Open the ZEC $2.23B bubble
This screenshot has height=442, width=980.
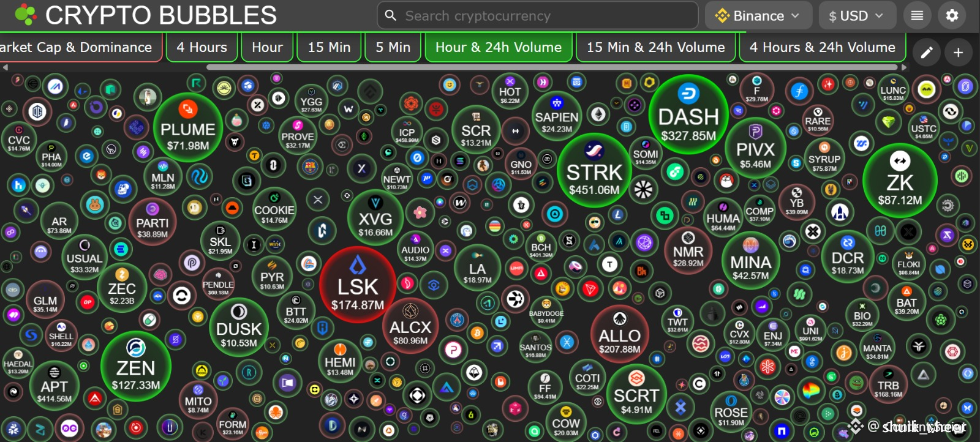[x=122, y=287]
